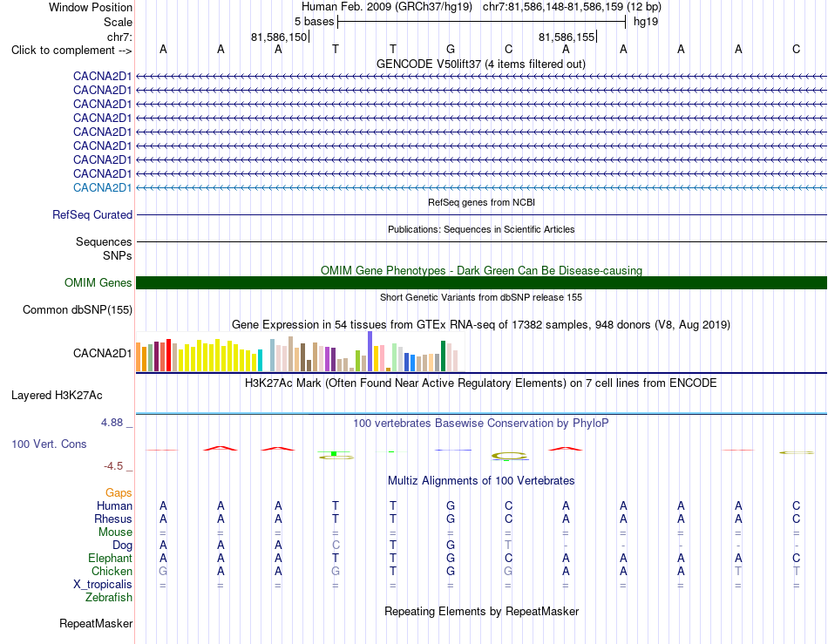The width and height of the screenshot is (828, 644).
Task: Click the 'Zebrafish' species label
Action: [x=109, y=598]
